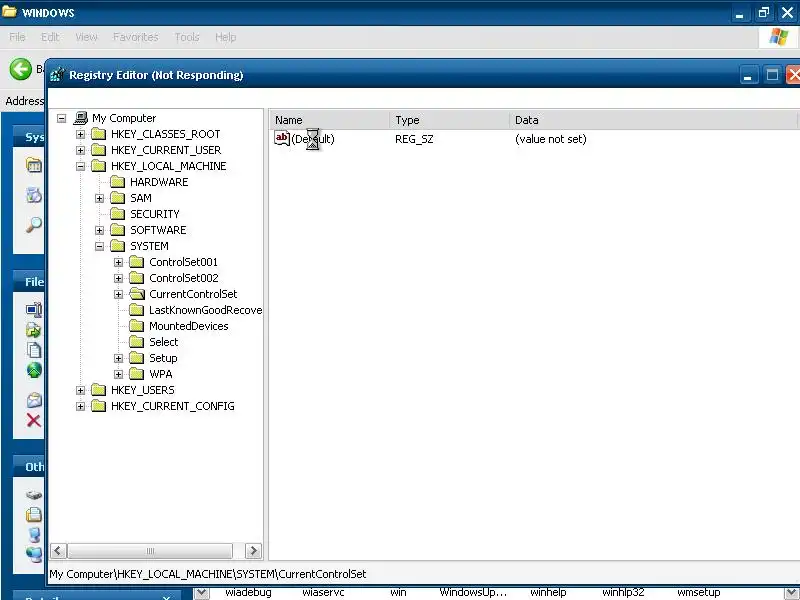Click the SOFTWARE key folder icon
Image resolution: width=800 pixels, height=600 pixels.
118,230
